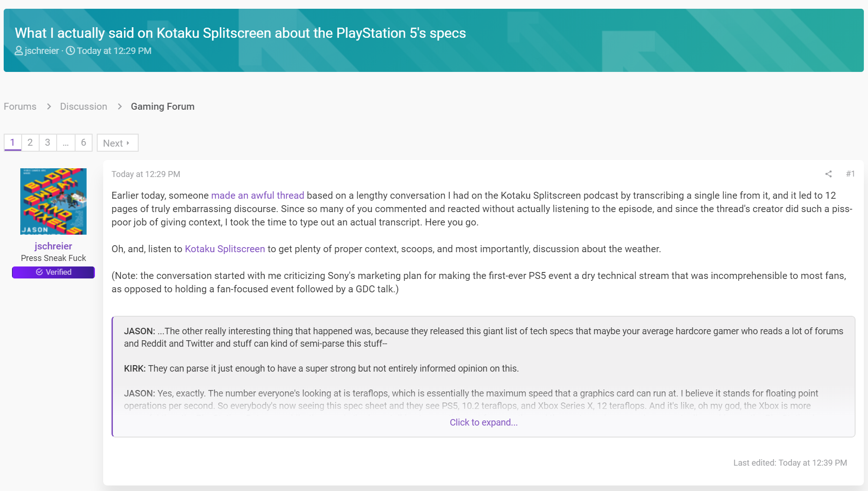The image size is (868, 491).
Task: Open the #1 post permalink
Action: click(850, 174)
